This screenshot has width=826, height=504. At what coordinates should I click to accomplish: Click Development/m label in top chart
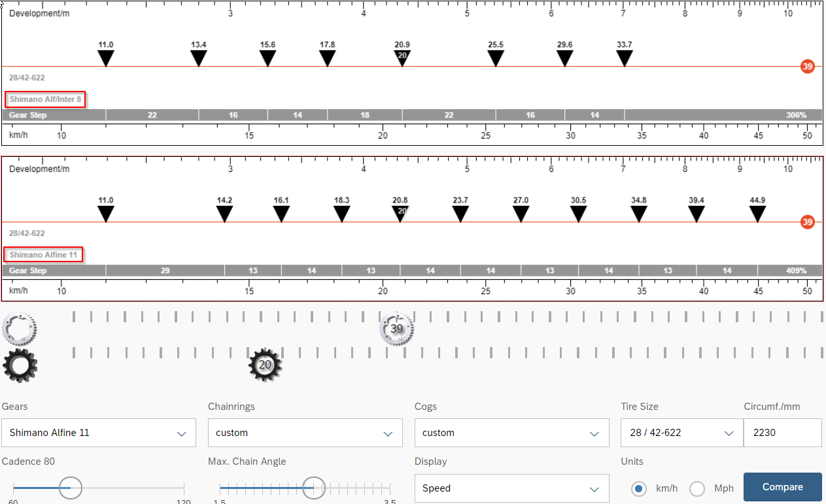click(x=39, y=14)
